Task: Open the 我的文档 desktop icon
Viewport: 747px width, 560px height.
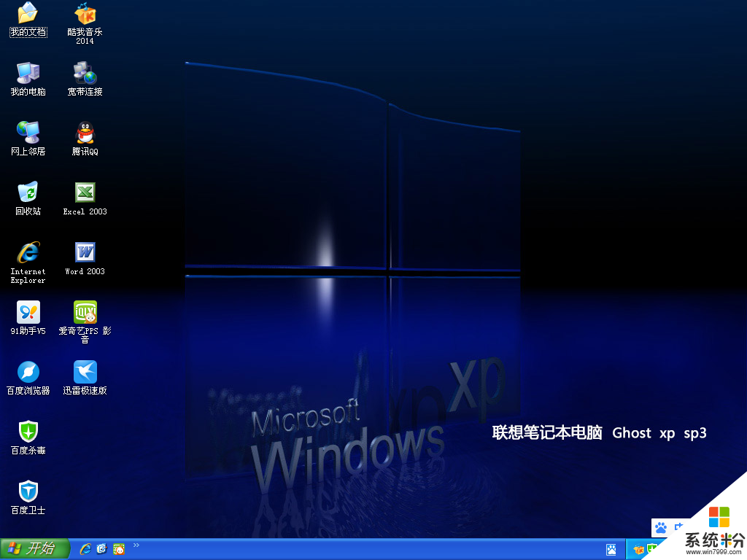Action: 28,14
